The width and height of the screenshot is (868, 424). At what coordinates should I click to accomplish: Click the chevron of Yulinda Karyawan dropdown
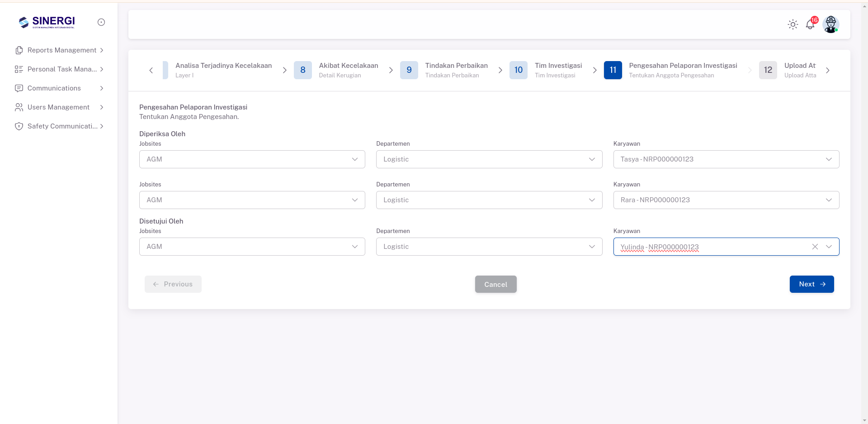(x=829, y=247)
